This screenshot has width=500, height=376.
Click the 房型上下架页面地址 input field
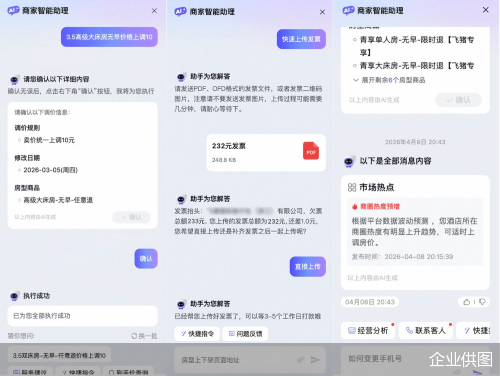click(x=250, y=360)
